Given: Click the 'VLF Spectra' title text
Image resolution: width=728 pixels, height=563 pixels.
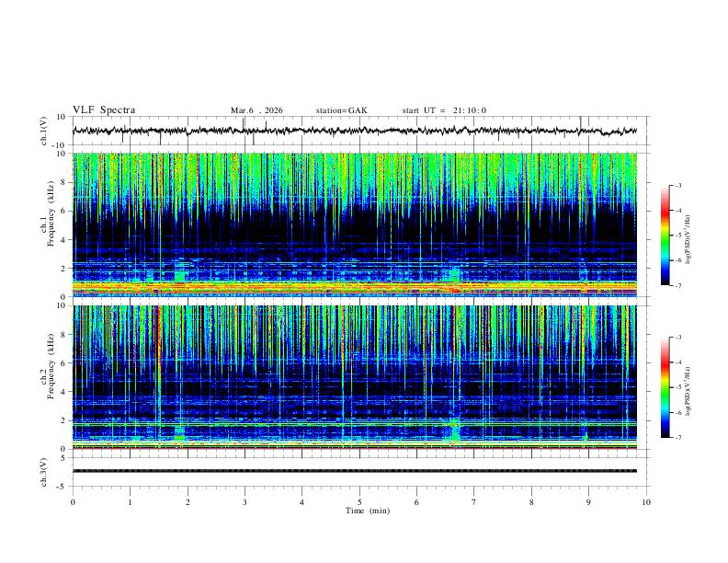Looking at the screenshot, I should [104, 109].
